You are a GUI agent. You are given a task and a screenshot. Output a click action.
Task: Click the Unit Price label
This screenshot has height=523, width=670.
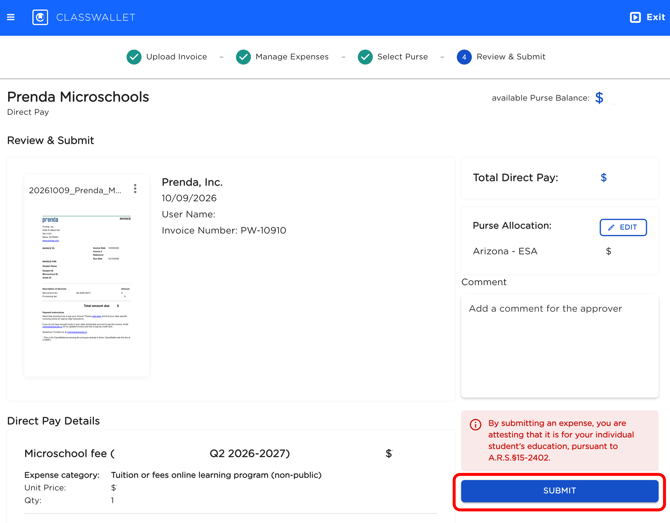[x=45, y=488]
